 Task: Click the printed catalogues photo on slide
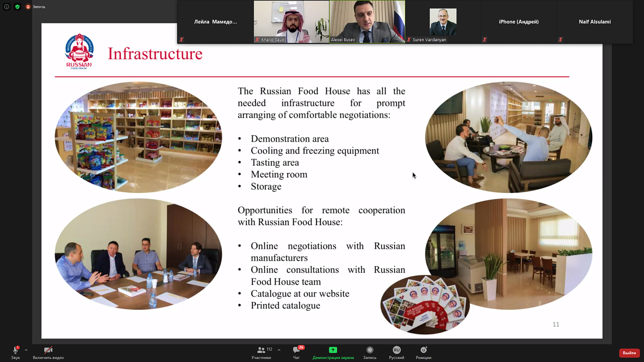click(x=425, y=305)
